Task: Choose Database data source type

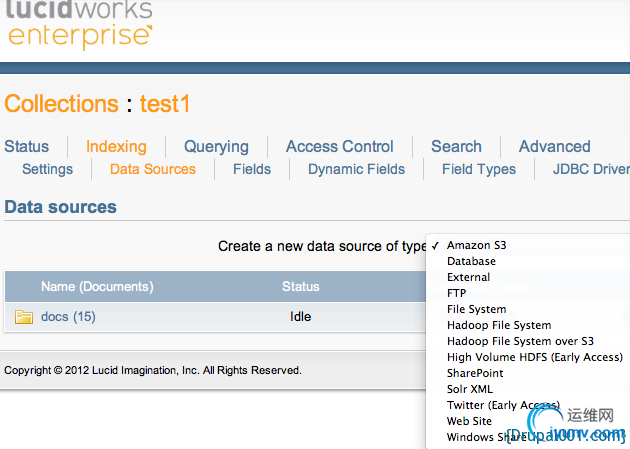Action: (471, 261)
